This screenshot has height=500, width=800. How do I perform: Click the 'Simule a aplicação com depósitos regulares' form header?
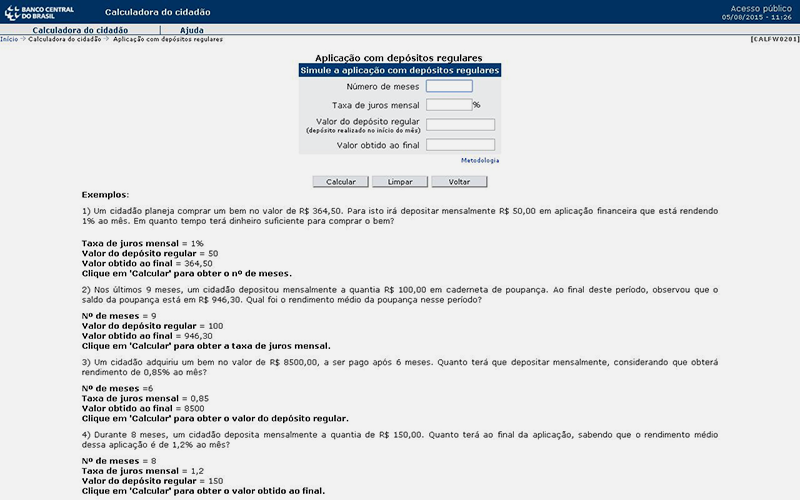pyautogui.click(x=399, y=71)
